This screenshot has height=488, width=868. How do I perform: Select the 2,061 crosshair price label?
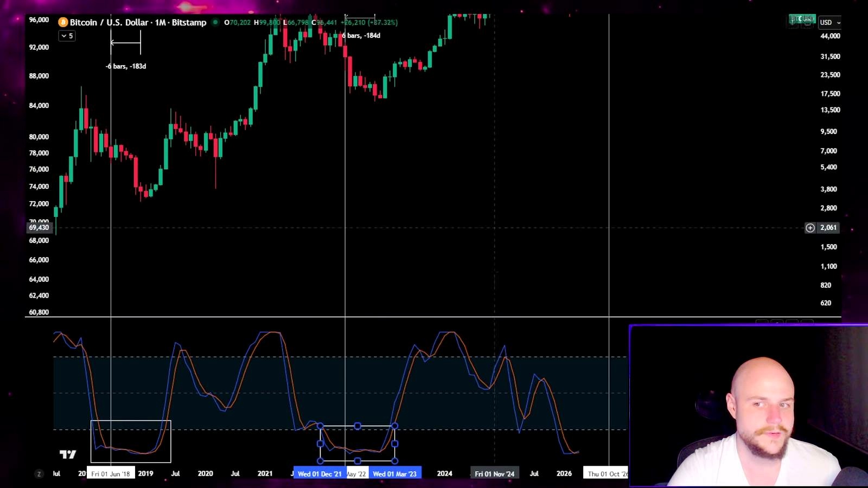pyautogui.click(x=828, y=228)
